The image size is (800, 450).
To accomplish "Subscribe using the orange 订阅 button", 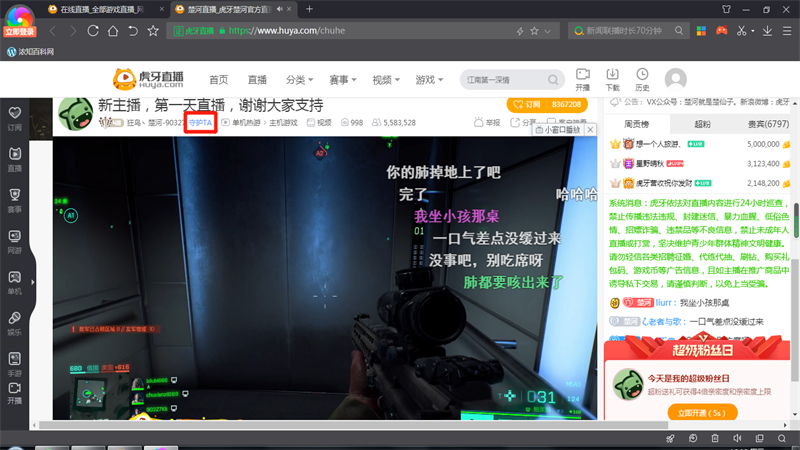I will (x=529, y=104).
